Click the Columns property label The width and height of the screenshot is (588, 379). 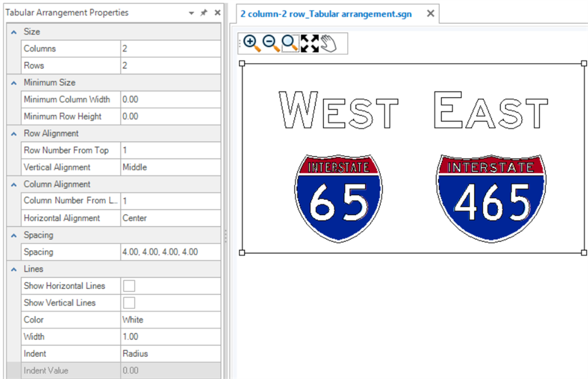coord(40,49)
